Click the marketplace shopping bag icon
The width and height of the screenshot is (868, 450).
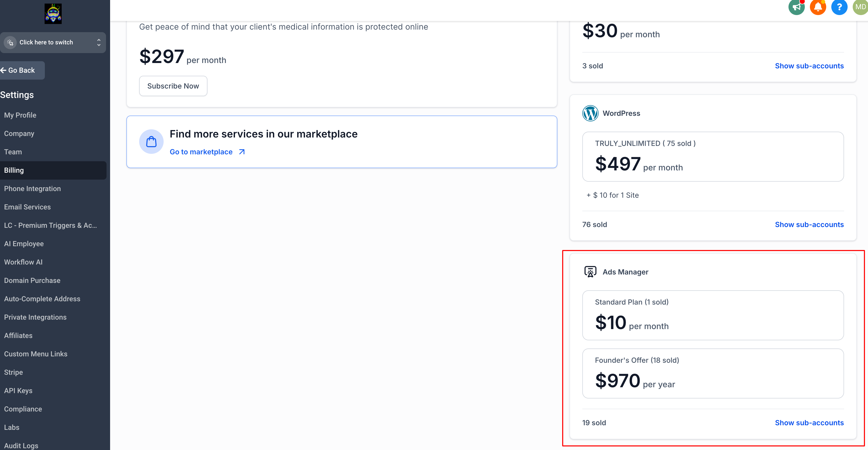(x=151, y=142)
